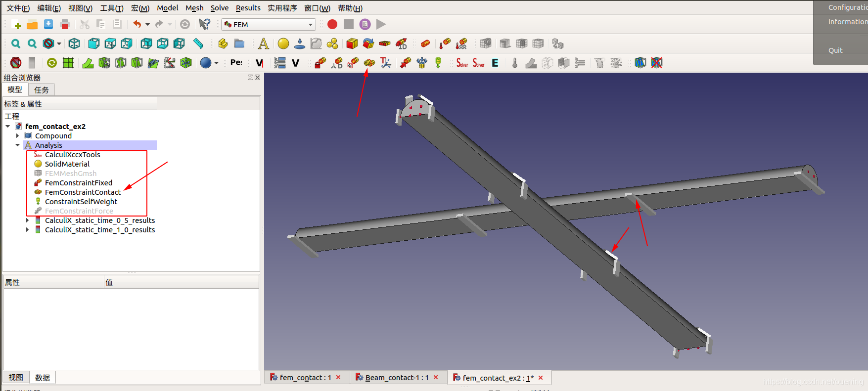Screen dimensions: 868x391
Task: Execute macro with the play button
Action: click(381, 24)
